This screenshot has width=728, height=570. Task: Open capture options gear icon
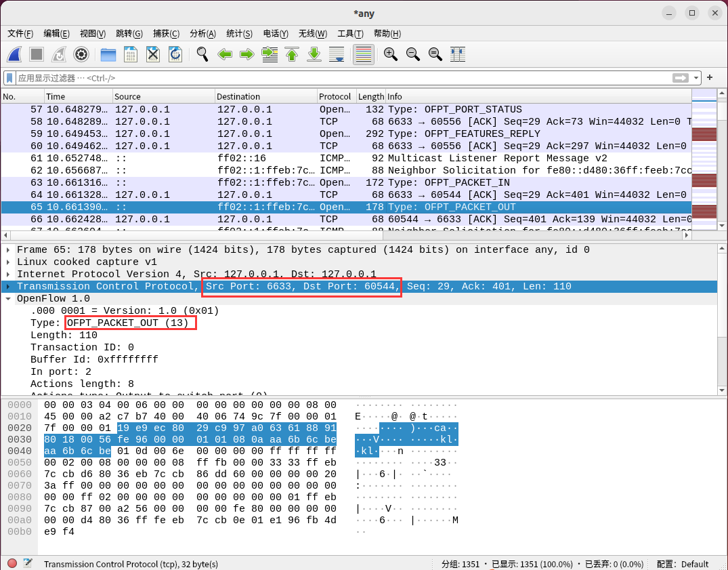pos(81,54)
